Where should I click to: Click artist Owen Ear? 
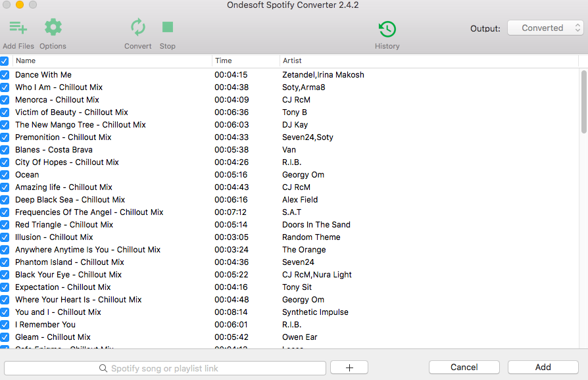click(300, 337)
